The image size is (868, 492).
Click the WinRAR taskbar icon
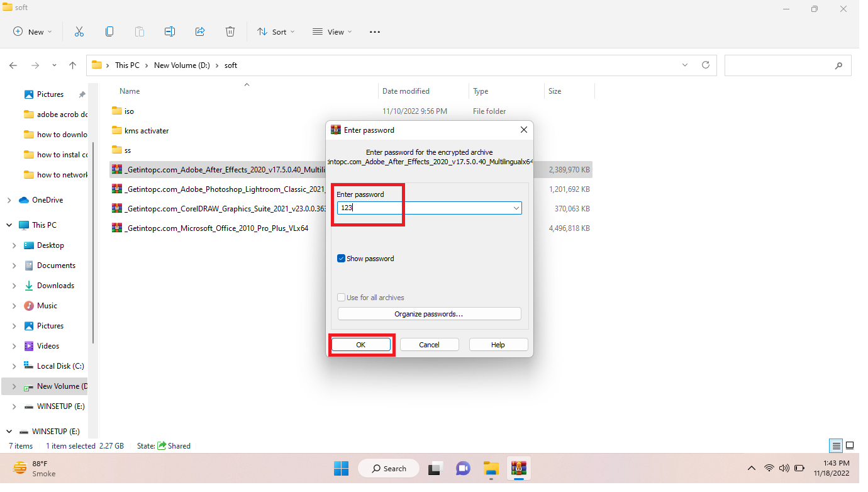click(519, 468)
